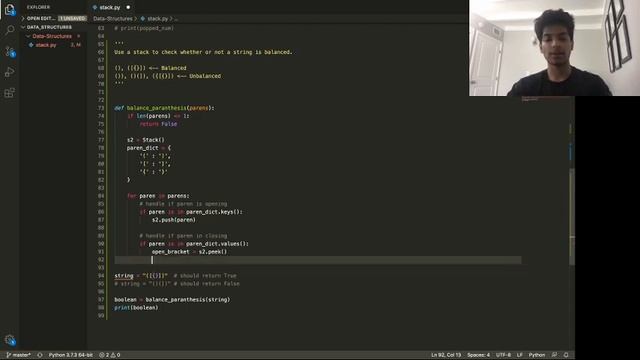Screen dimensions: 640x360
Task: Select the Python language mode in status bar
Action: [537, 355]
